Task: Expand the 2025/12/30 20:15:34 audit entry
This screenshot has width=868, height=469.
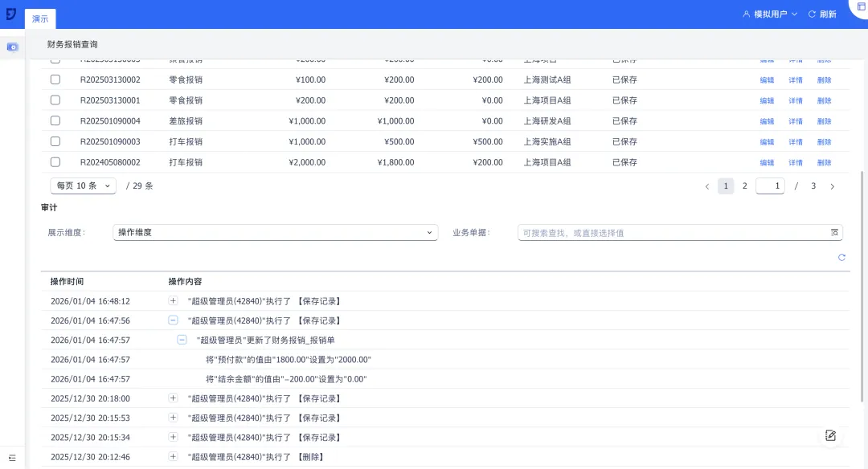Action: 173,437
